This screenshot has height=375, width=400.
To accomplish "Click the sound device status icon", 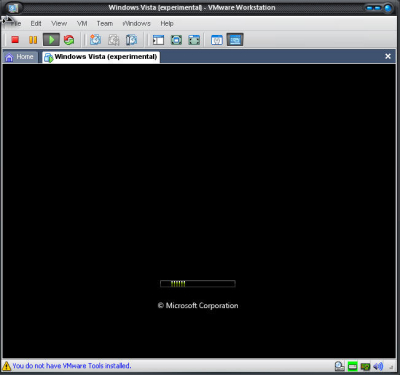I will pyautogui.click(x=378, y=366).
